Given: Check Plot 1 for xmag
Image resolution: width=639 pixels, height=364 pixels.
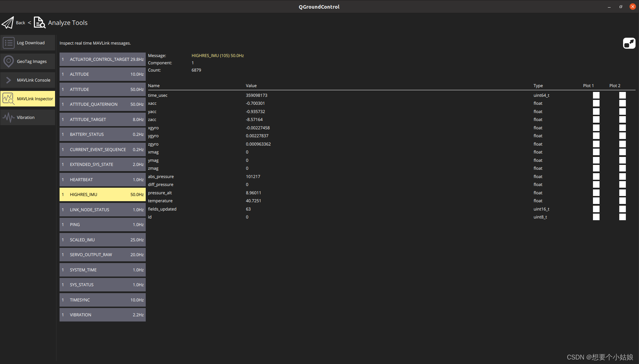Looking at the screenshot, I should (x=596, y=152).
